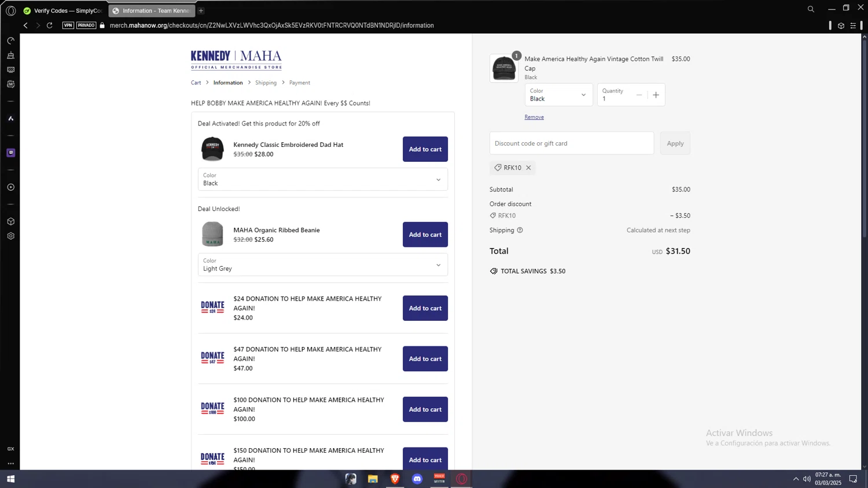Open extensions cube icon in toolbar
Screen dimensions: 868x488
pos(841,25)
